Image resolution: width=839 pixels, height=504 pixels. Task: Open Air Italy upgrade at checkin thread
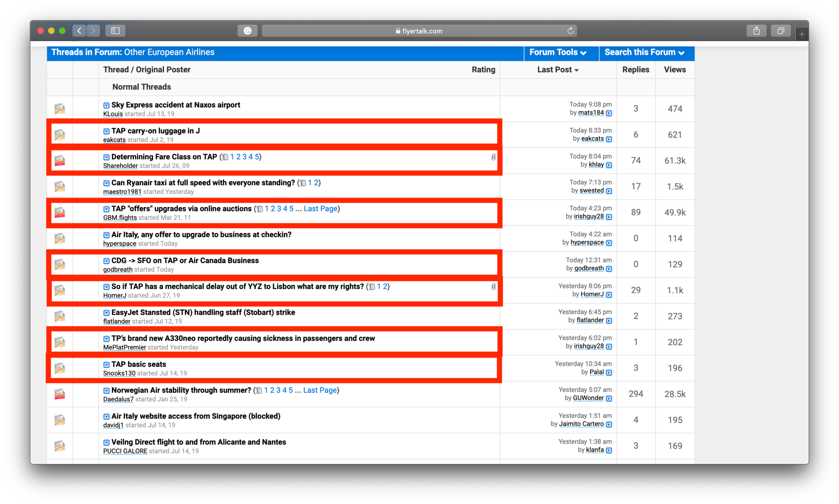pyautogui.click(x=201, y=235)
